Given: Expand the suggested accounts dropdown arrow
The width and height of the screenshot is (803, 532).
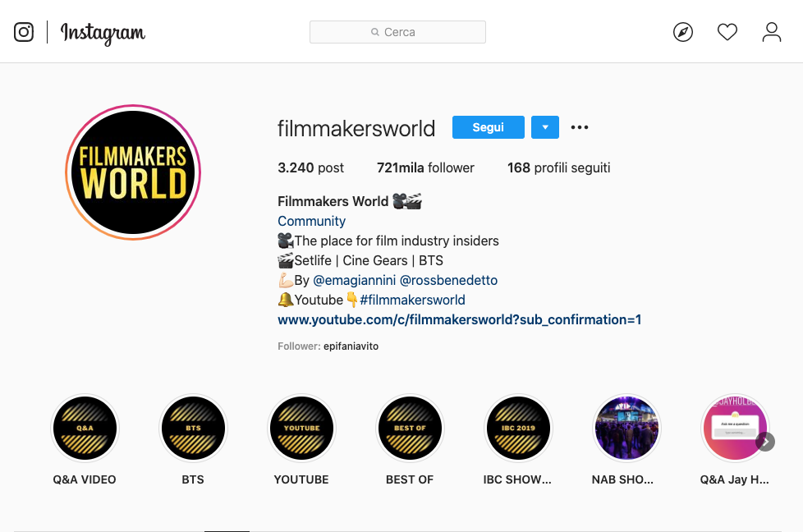Looking at the screenshot, I should click(x=545, y=127).
